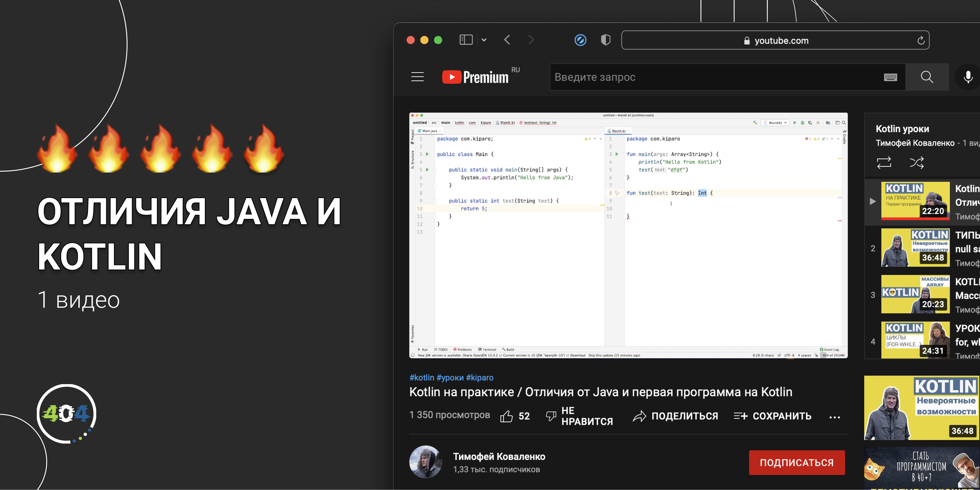Click the '1 350 просмотров' view count
The image size is (980, 490).
click(450, 415)
